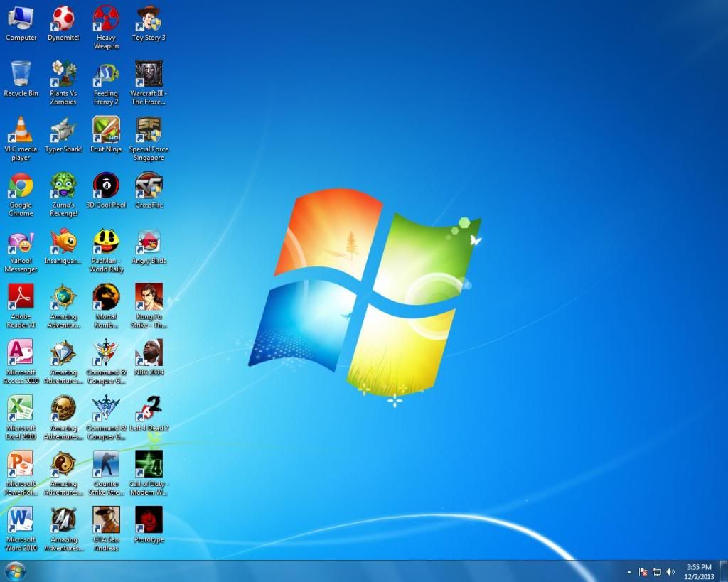Image resolution: width=728 pixels, height=582 pixels.
Task: Click the Microsoft Word 2010 shortcut
Action: [x=21, y=521]
